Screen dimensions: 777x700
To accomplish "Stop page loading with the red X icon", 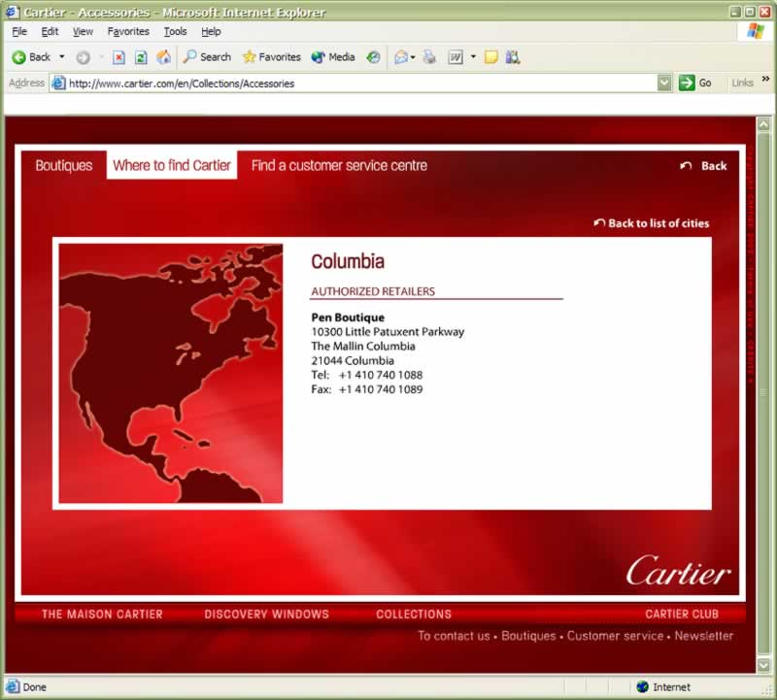I will coord(118,57).
